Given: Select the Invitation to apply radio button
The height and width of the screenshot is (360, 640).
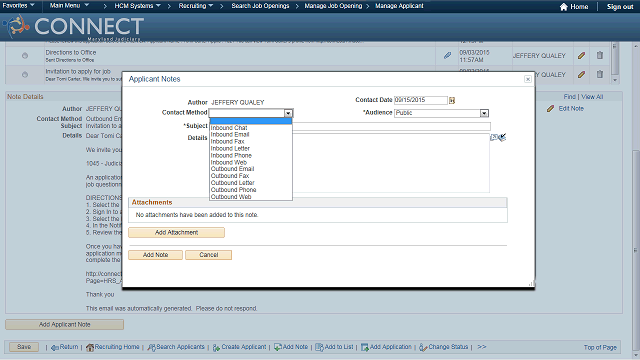Looking at the screenshot, I should coord(25,75).
